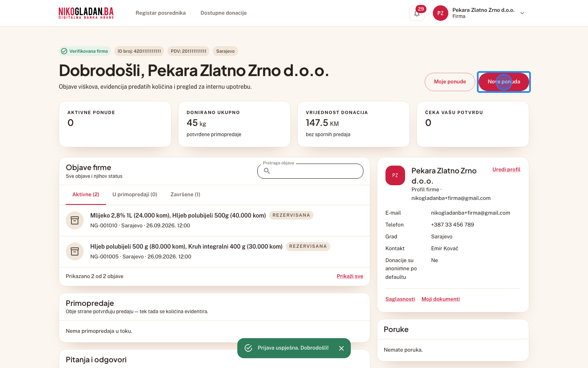Click archive icon of offer NG-001005
Screen dimensions: 588x368
[x=75, y=251]
